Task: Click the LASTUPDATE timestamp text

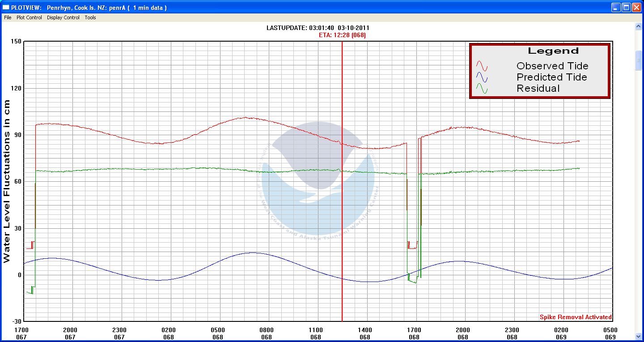Action: [x=318, y=28]
